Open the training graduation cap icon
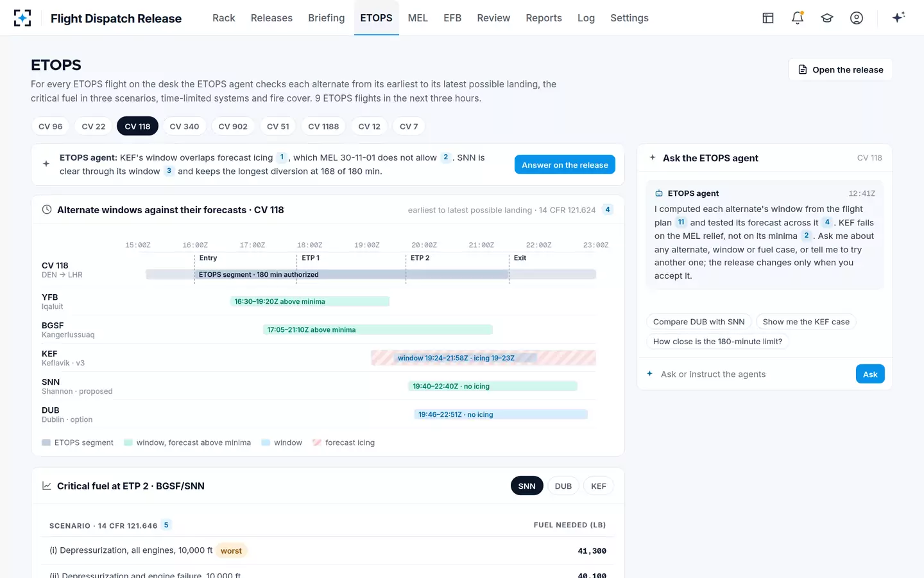Screen dimensions: 924x578 click(827, 18)
